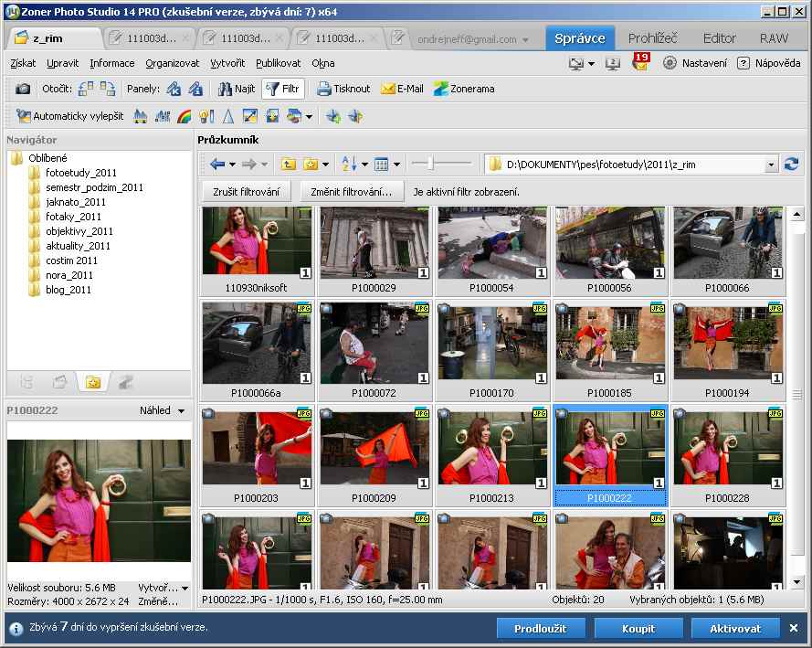
Task: Click Automaticky vylepšit quick-fix tool
Action: [69, 116]
